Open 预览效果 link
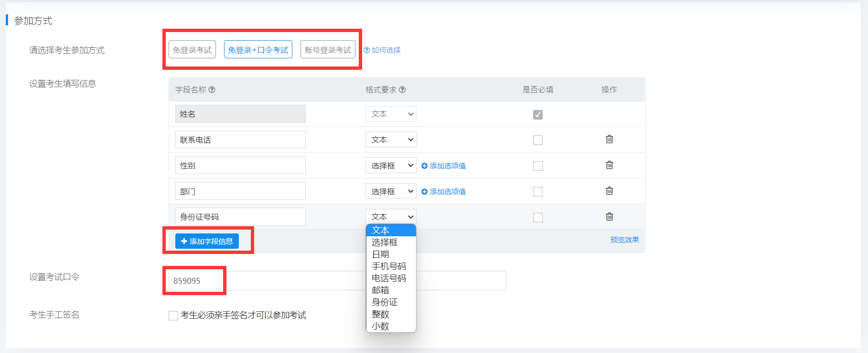Image resolution: width=868 pixels, height=353 pixels. tap(624, 240)
